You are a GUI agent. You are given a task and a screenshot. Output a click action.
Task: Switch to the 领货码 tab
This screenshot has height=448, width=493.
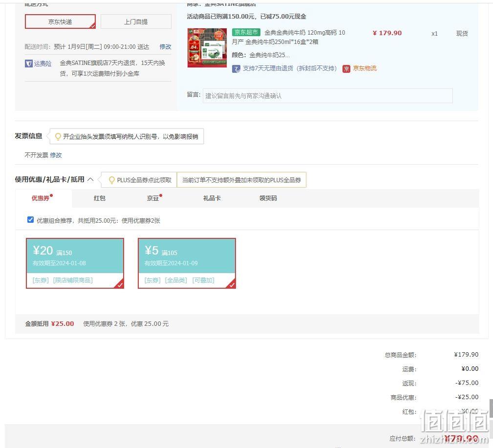click(x=268, y=198)
